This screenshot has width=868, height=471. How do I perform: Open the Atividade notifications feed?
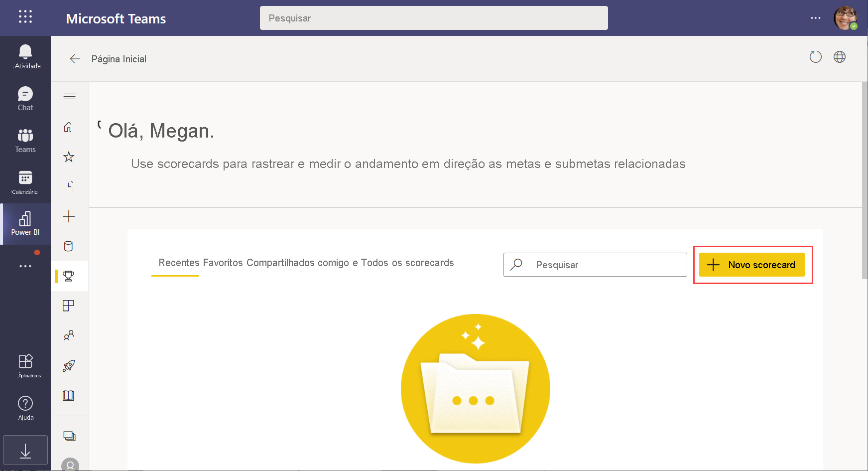click(25, 57)
